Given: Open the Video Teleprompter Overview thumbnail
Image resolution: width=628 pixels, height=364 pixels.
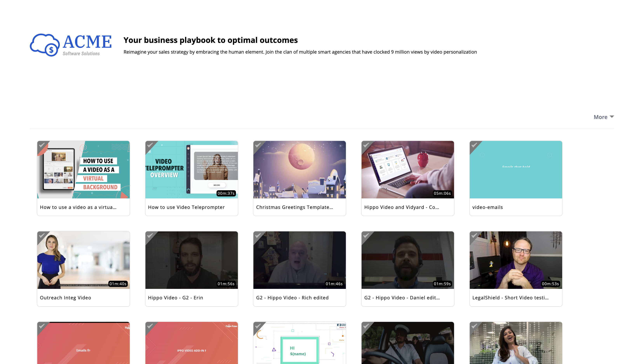Looking at the screenshot, I should [192, 170].
